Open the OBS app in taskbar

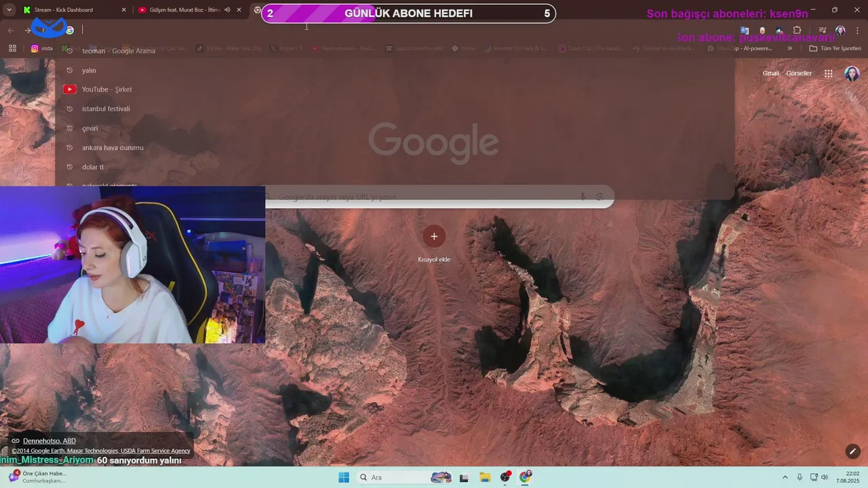(x=505, y=477)
